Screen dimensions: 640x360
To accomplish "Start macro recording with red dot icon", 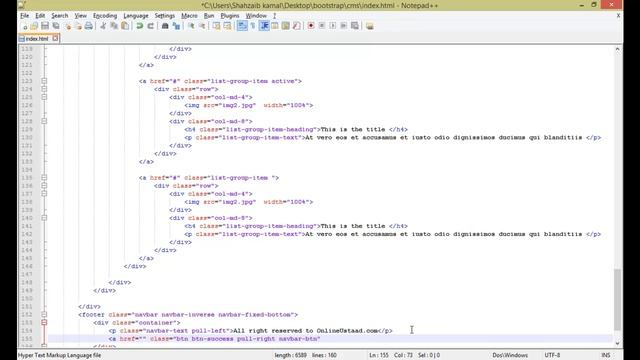I will (311, 26).
